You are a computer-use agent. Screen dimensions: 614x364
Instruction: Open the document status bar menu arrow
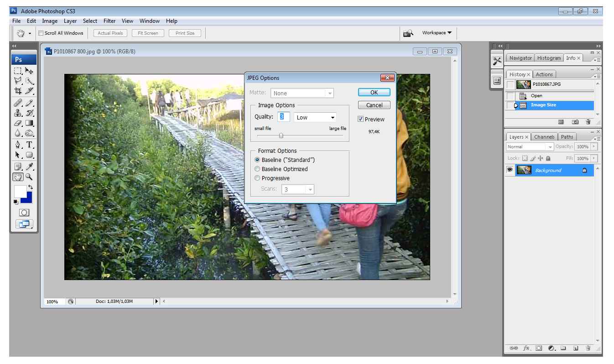tap(157, 301)
